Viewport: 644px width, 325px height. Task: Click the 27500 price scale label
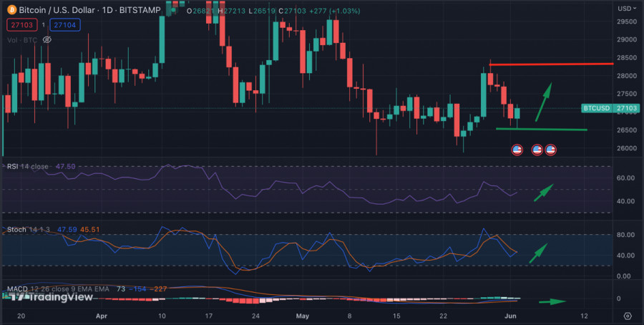(627, 94)
